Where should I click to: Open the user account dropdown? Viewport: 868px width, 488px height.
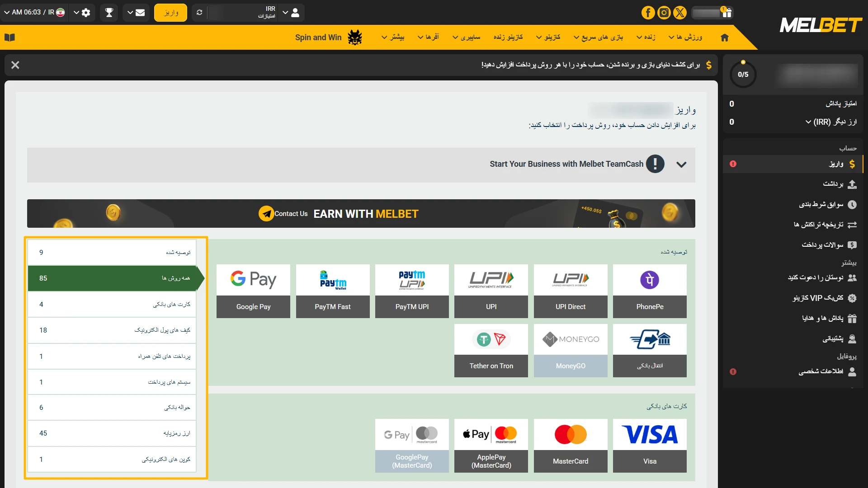point(291,13)
